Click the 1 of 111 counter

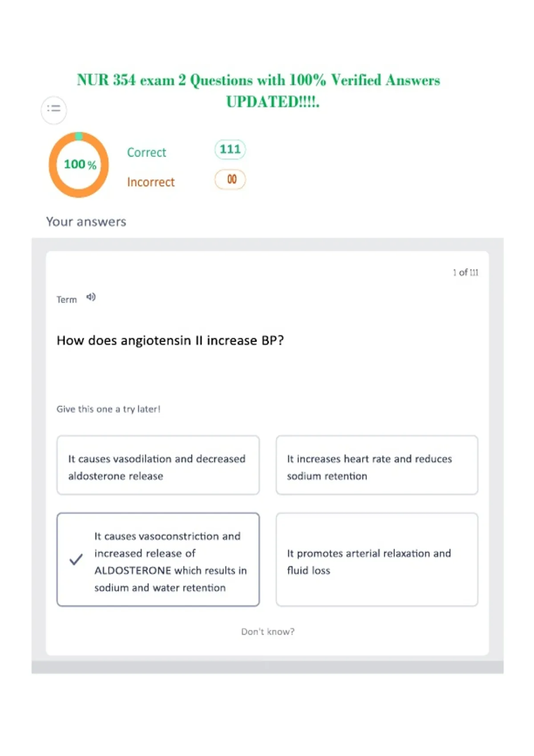(465, 273)
